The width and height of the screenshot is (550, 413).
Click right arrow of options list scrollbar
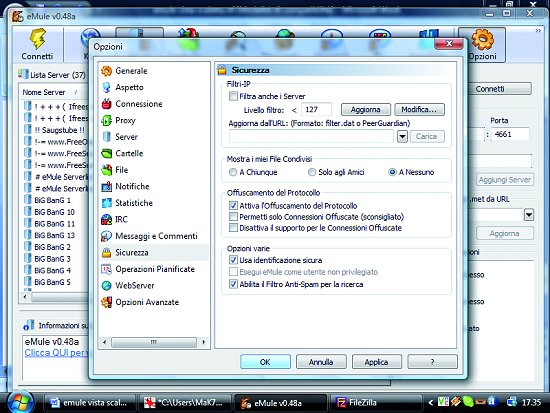[204, 342]
